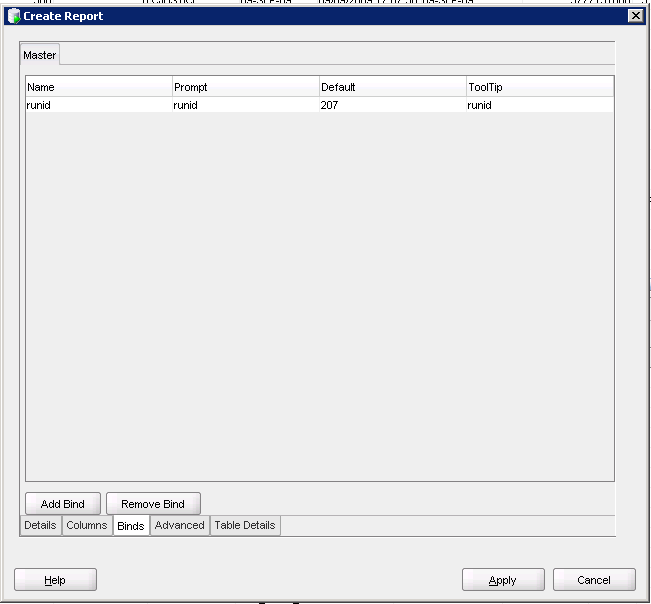The height and width of the screenshot is (604, 651).
Task: Open the Advanced tab
Action: point(179,525)
